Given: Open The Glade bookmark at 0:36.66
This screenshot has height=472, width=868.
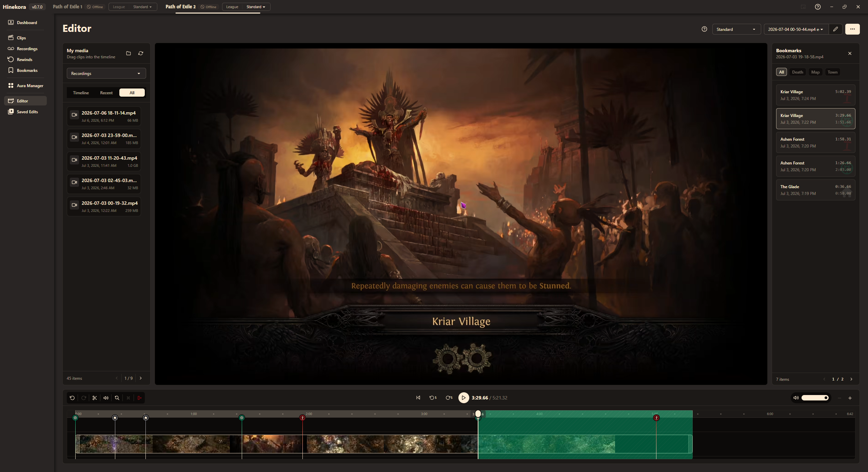Looking at the screenshot, I should coord(815,190).
